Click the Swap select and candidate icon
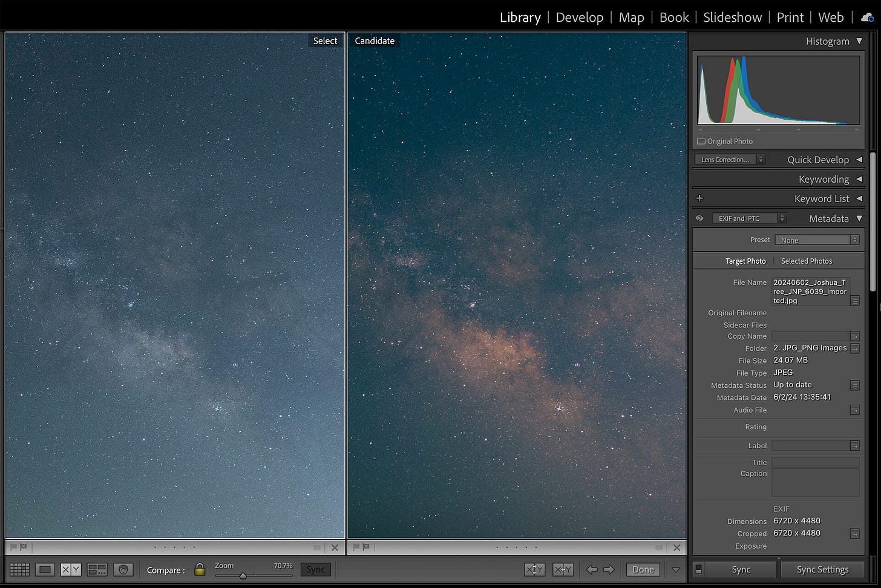 click(534, 569)
